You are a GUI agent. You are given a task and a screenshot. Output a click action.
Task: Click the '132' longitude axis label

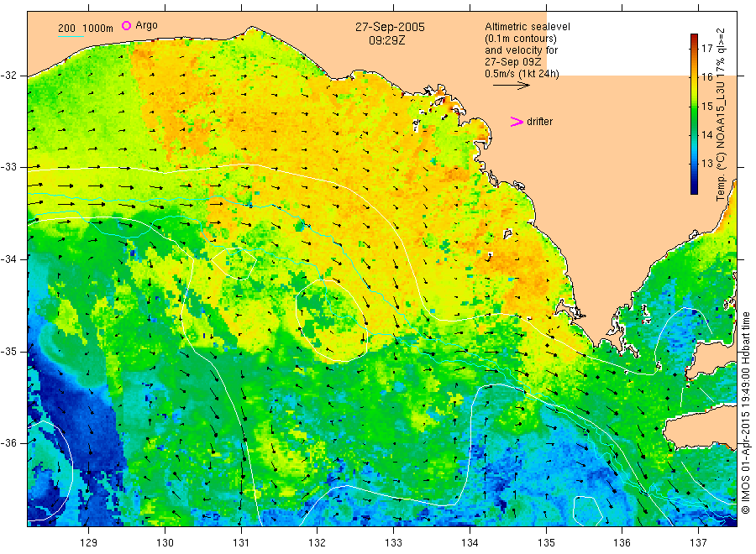click(x=318, y=543)
